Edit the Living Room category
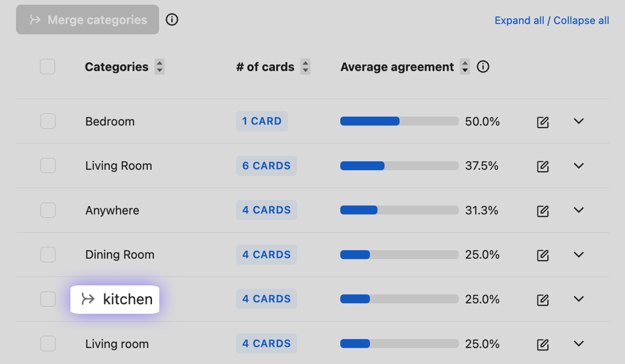The image size is (625, 364). pos(542,166)
